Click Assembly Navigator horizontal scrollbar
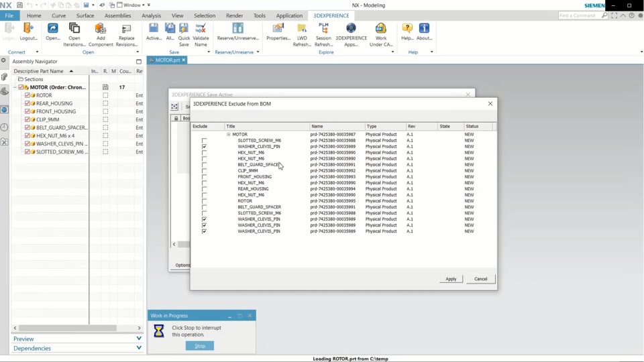 [x=68, y=328]
